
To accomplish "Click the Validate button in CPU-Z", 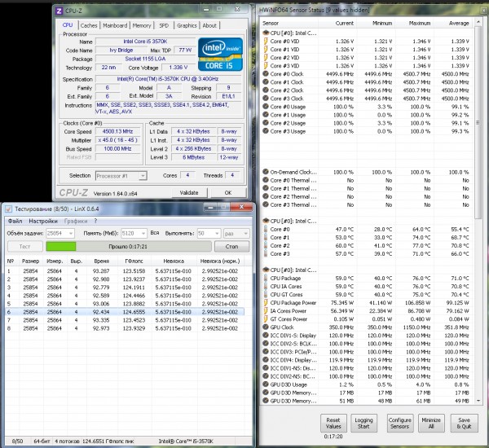I will [189, 193].
